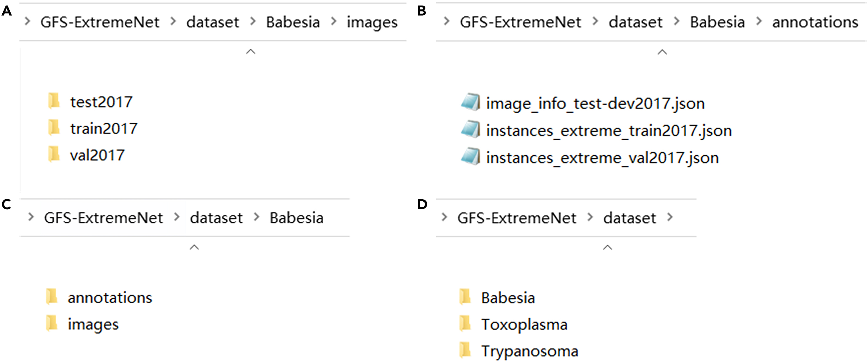Expand breadcrumb arrow before images in panel A
The height and width of the screenshot is (362, 868).
click(334, 22)
